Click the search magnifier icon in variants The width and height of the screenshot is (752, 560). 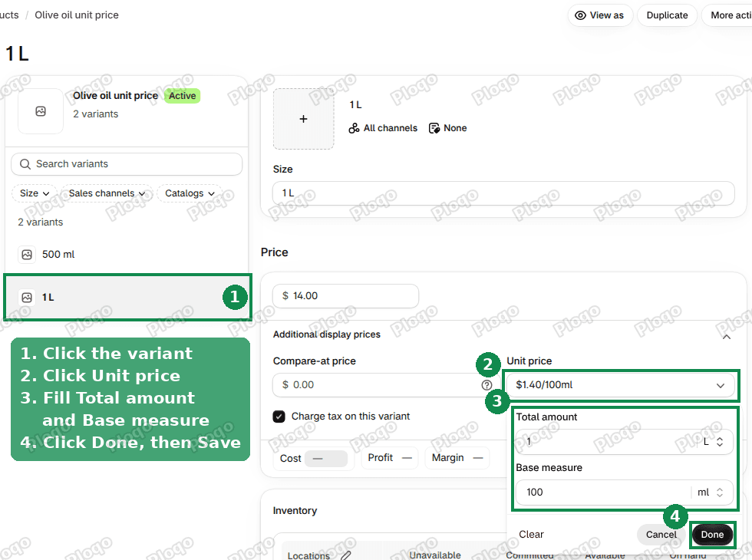[x=25, y=164]
